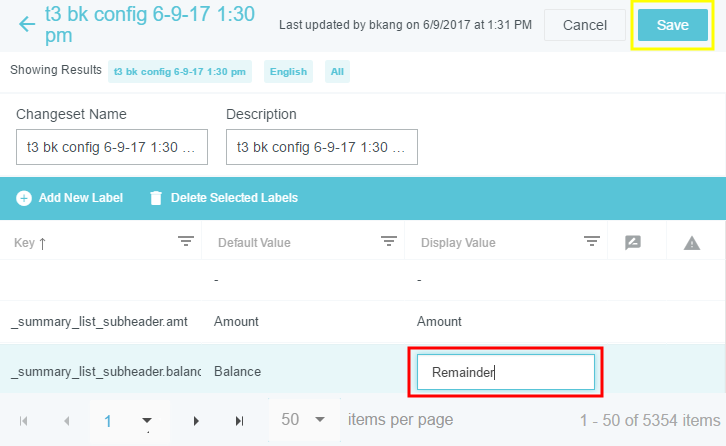The height and width of the screenshot is (446, 726).
Task: Expand the items per page dropdown
Action: click(320, 420)
